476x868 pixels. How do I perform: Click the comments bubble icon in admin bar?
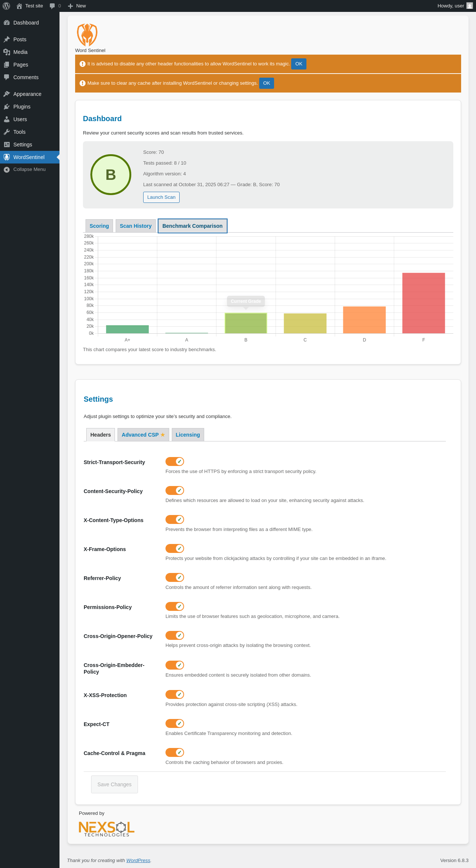(52, 6)
